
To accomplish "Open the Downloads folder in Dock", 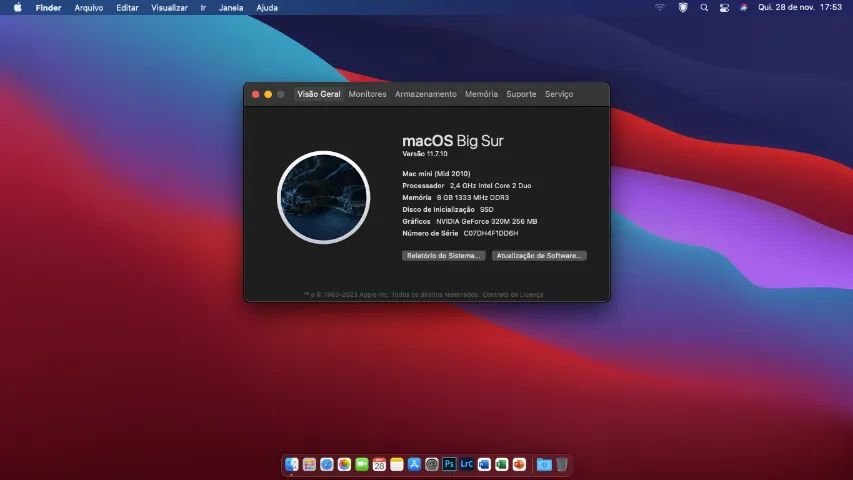I will pos(544,464).
